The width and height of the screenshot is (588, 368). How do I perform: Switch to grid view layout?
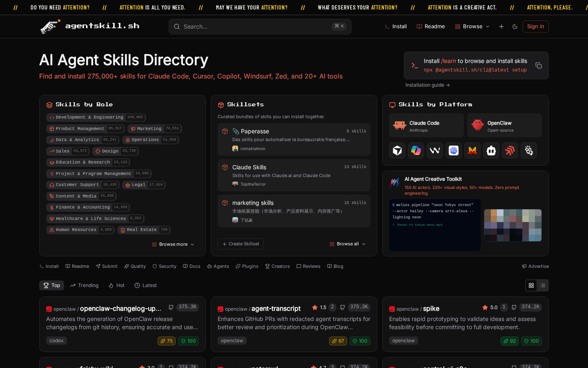531,285
